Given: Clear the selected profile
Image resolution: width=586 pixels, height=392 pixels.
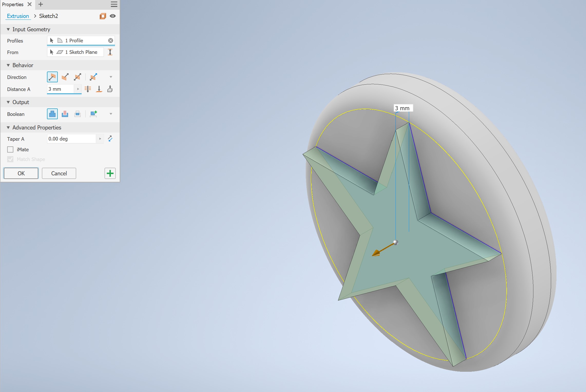Looking at the screenshot, I should (111, 41).
